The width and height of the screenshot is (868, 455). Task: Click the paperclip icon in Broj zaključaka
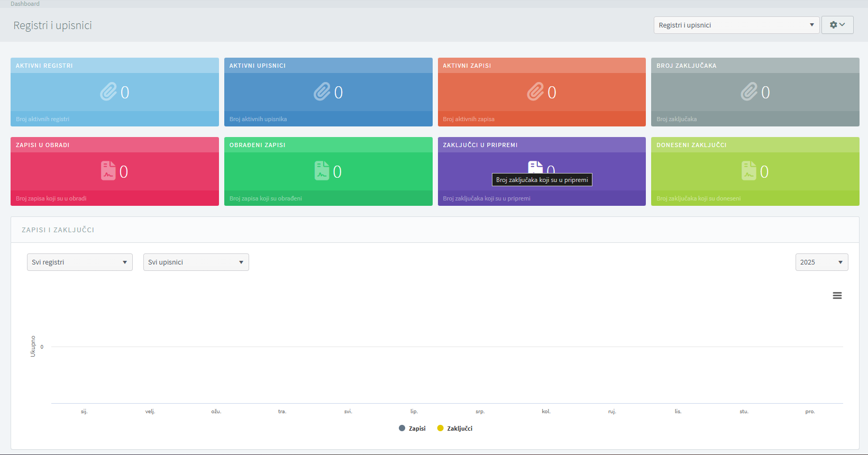click(x=749, y=92)
